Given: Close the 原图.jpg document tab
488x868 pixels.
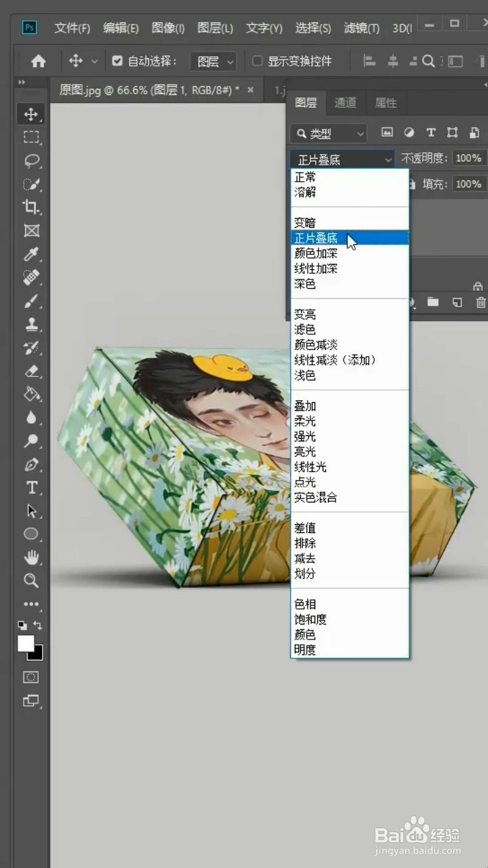Looking at the screenshot, I should click(x=251, y=90).
